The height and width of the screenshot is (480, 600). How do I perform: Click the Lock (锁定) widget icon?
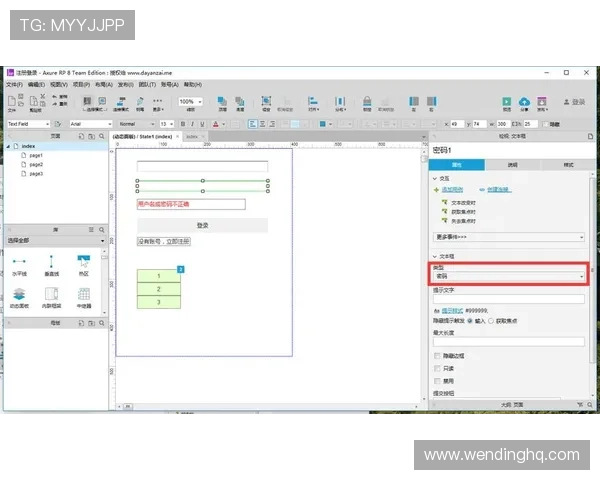click(x=365, y=101)
